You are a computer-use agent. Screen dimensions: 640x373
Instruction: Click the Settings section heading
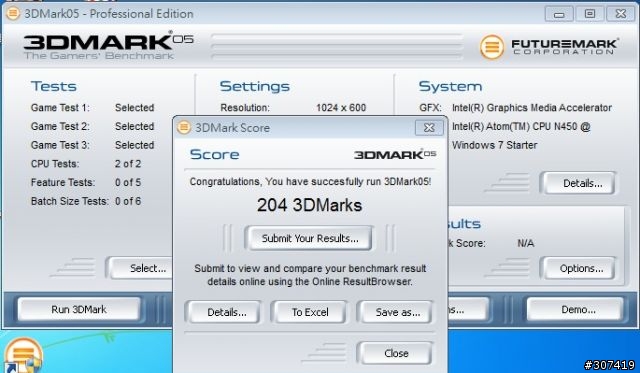(x=255, y=86)
